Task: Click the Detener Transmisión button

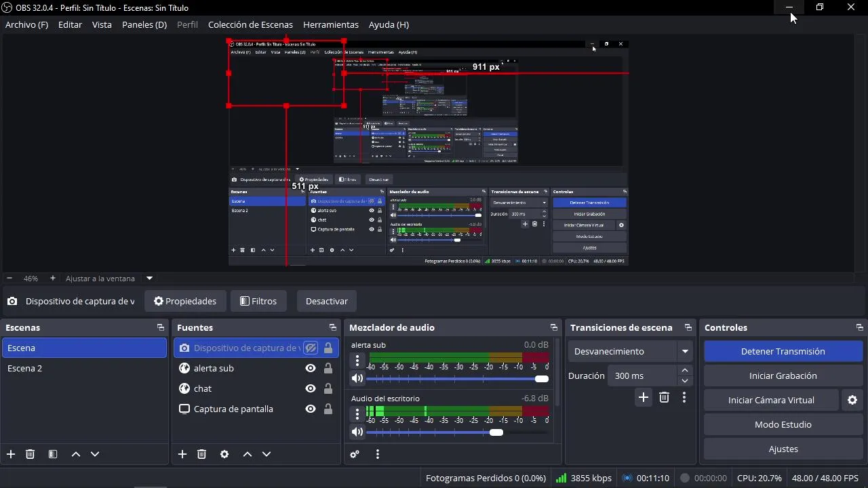Action: pyautogui.click(x=783, y=351)
